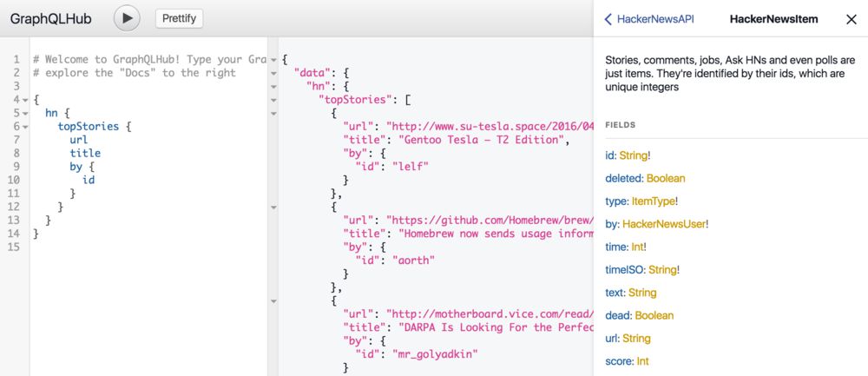
Task: Click the "aorth" id value
Action: (x=414, y=260)
